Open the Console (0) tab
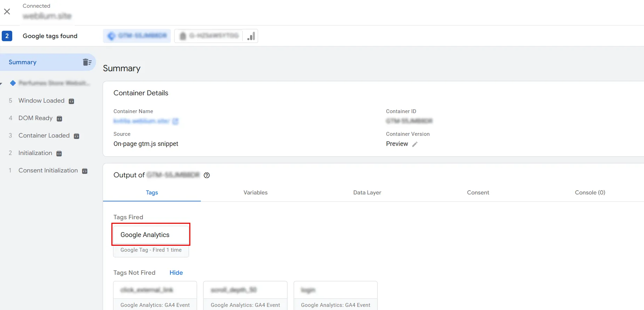Image resolution: width=644 pixels, height=310 pixels. (x=590, y=192)
